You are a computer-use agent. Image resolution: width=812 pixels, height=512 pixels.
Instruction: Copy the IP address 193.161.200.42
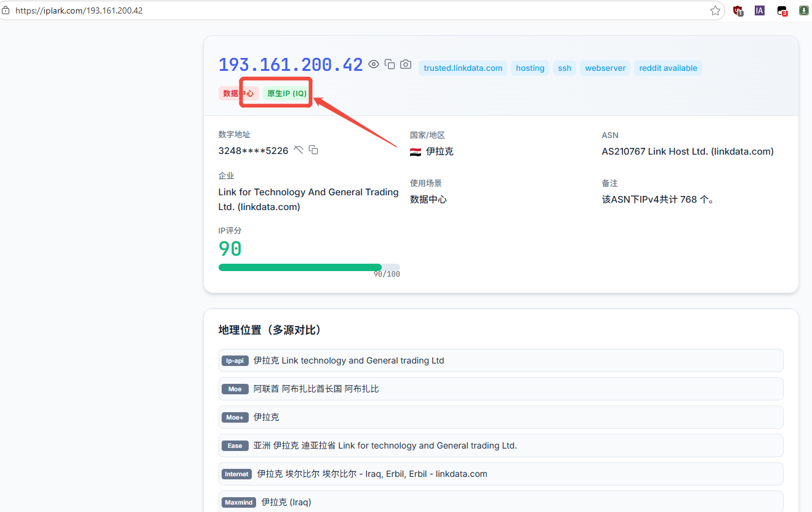(390, 64)
